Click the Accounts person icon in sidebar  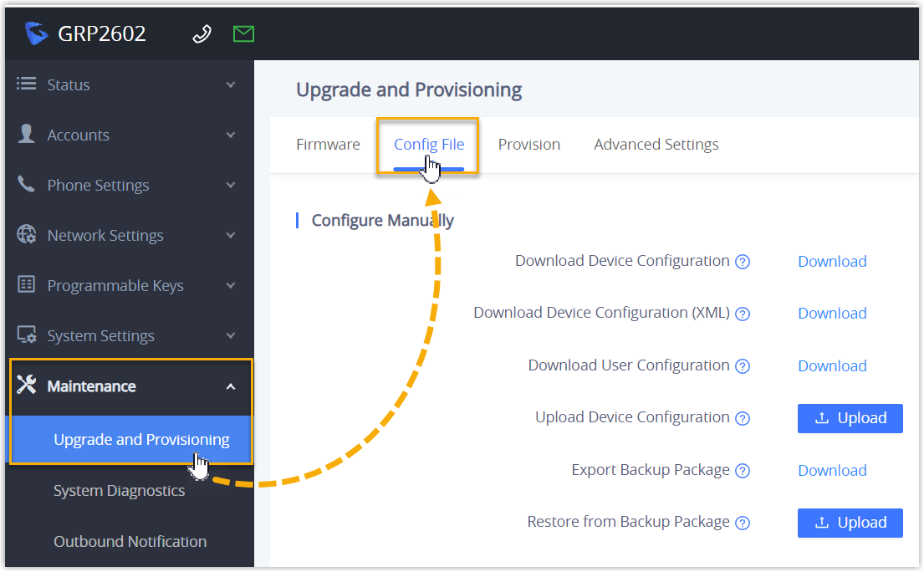(24, 135)
